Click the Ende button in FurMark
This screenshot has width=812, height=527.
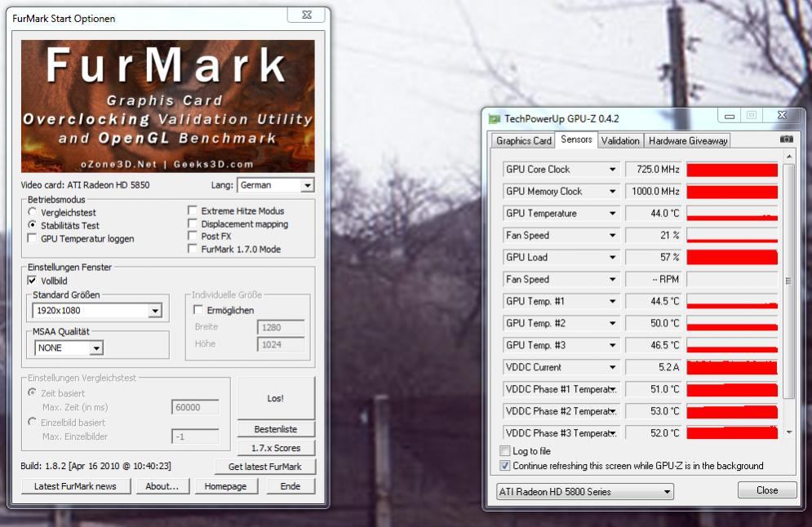(x=291, y=486)
